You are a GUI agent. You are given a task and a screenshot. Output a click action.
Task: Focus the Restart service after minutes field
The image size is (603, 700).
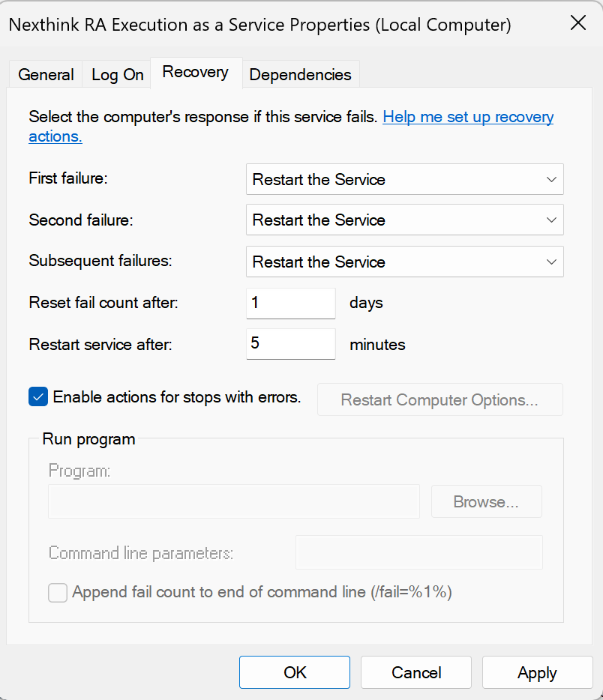pos(290,344)
